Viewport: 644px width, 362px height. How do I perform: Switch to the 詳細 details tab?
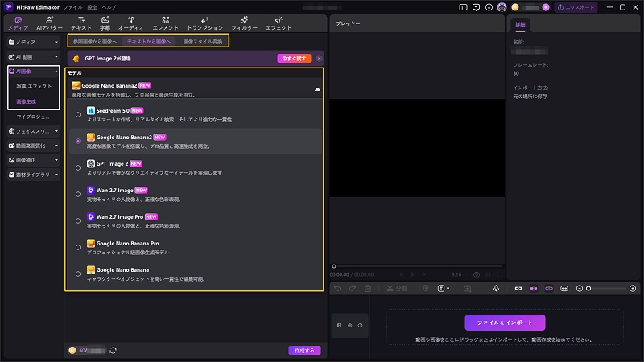[x=520, y=25]
